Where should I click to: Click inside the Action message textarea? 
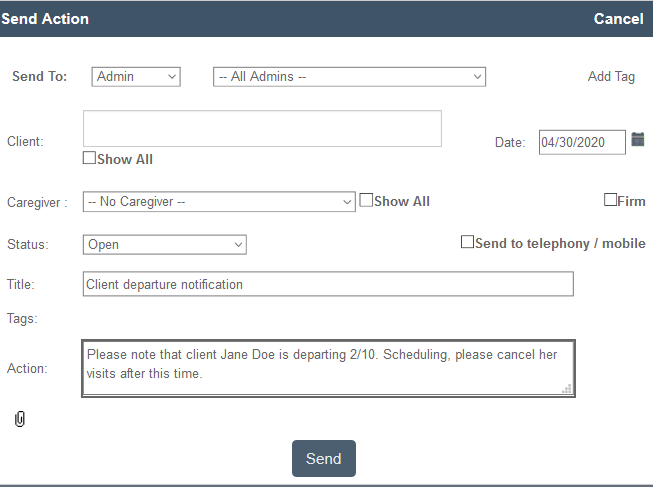click(328, 368)
